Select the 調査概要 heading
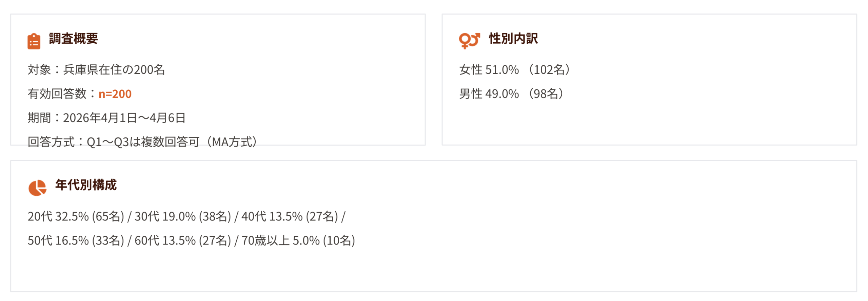Screen dimensions: 868x301 click(x=73, y=39)
